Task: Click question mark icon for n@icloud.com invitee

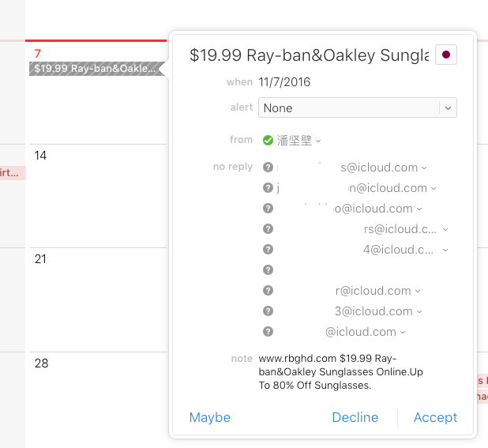Action: click(268, 188)
